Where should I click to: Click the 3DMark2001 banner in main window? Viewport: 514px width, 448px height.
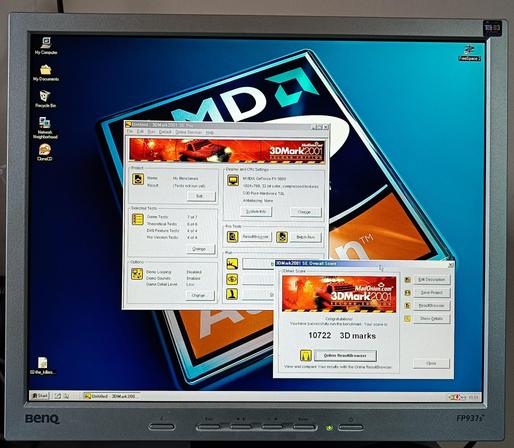pos(227,151)
